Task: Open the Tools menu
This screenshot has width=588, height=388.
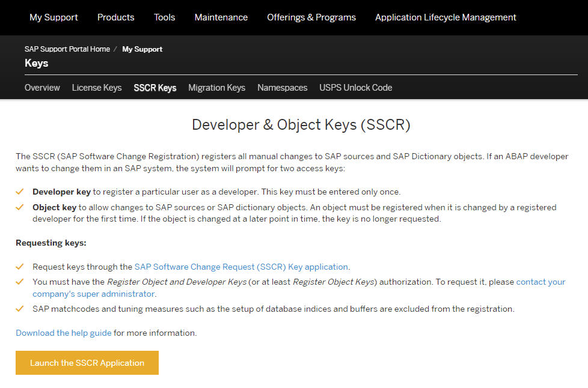Action: [x=164, y=17]
